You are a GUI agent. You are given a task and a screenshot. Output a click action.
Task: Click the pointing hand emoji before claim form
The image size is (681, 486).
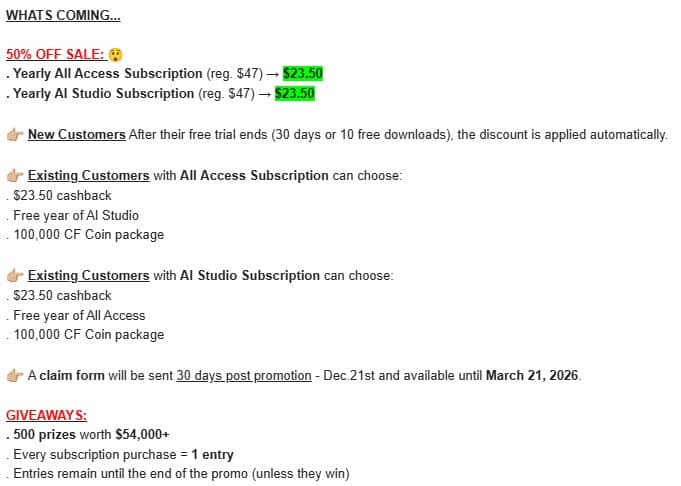[15, 376]
